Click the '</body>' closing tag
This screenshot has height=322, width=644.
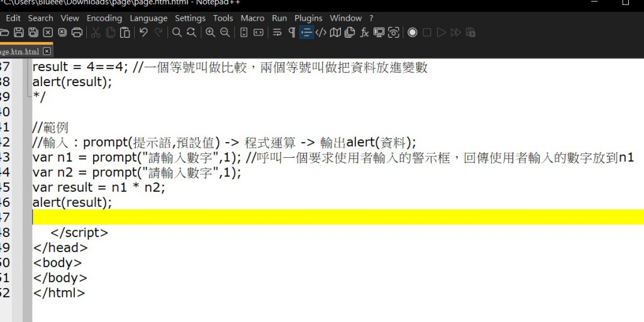[x=60, y=278]
